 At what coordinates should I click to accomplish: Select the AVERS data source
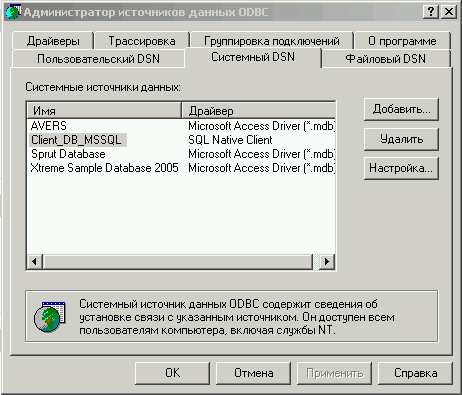click(x=49, y=126)
